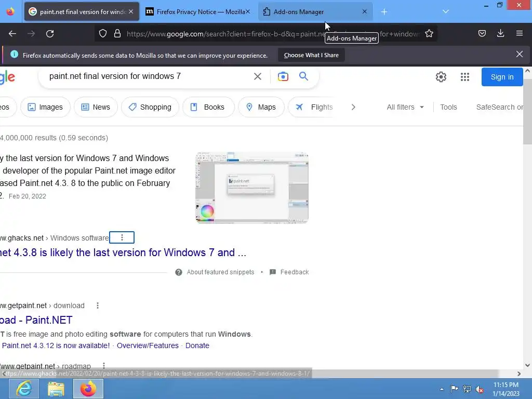This screenshot has height=399, width=532.
Task: Open tracking protection shield icon
Action: click(103, 34)
